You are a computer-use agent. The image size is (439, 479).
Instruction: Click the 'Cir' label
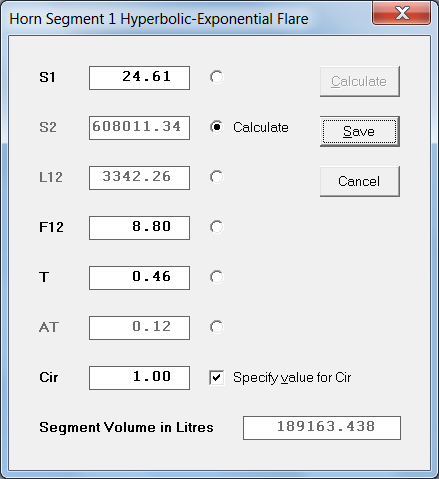coord(49,377)
